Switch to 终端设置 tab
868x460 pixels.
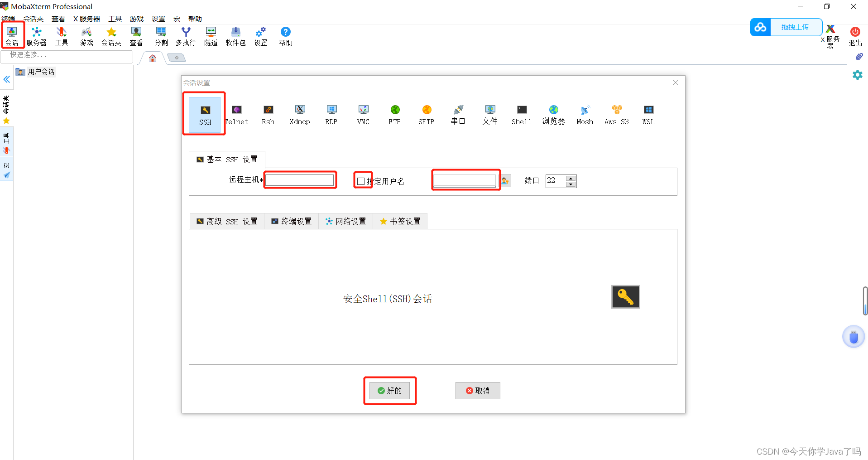coord(292,221)
